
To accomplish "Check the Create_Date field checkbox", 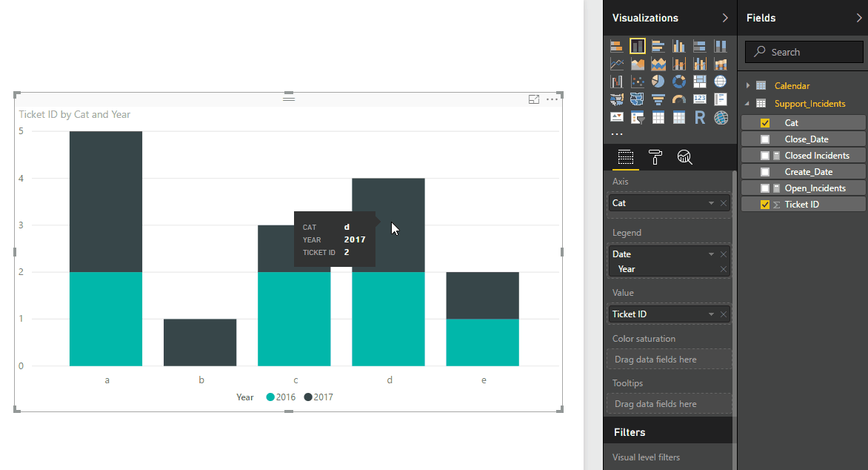I will (x=765, y=172).
